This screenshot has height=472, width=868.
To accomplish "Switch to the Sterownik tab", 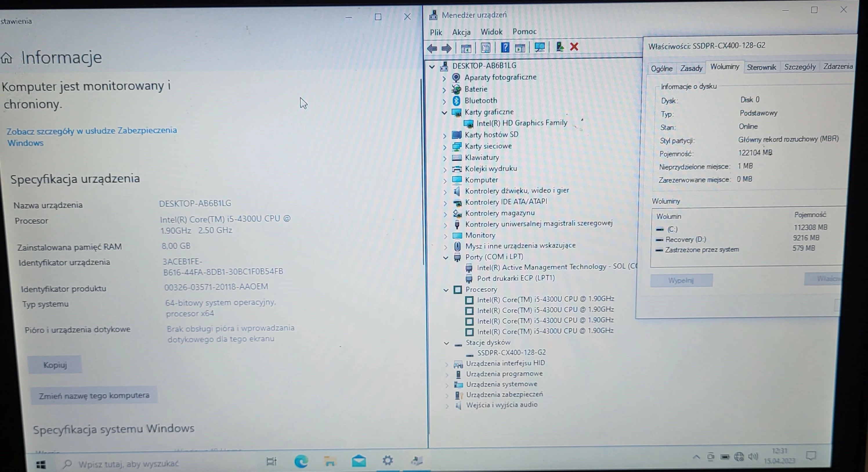I will 762,67.
